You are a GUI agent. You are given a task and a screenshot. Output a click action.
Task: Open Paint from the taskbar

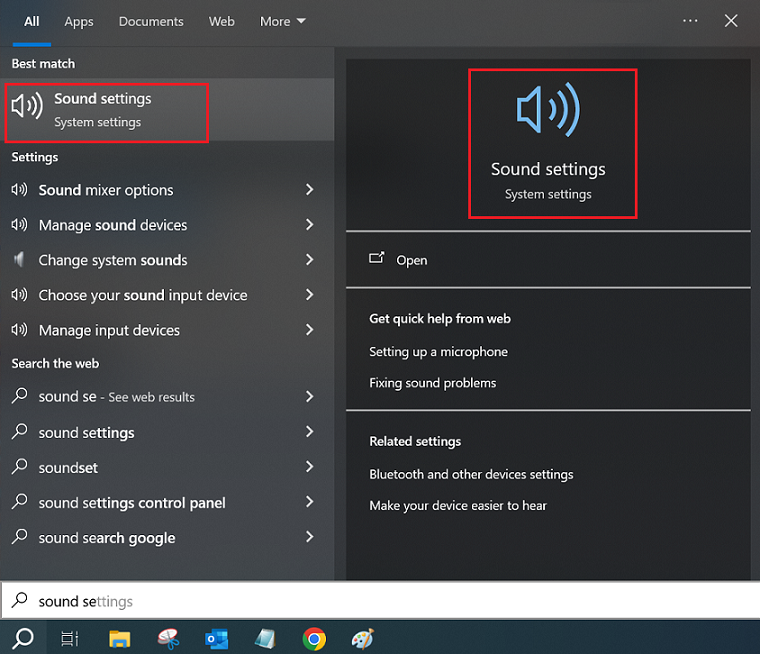tap(363, 638)
